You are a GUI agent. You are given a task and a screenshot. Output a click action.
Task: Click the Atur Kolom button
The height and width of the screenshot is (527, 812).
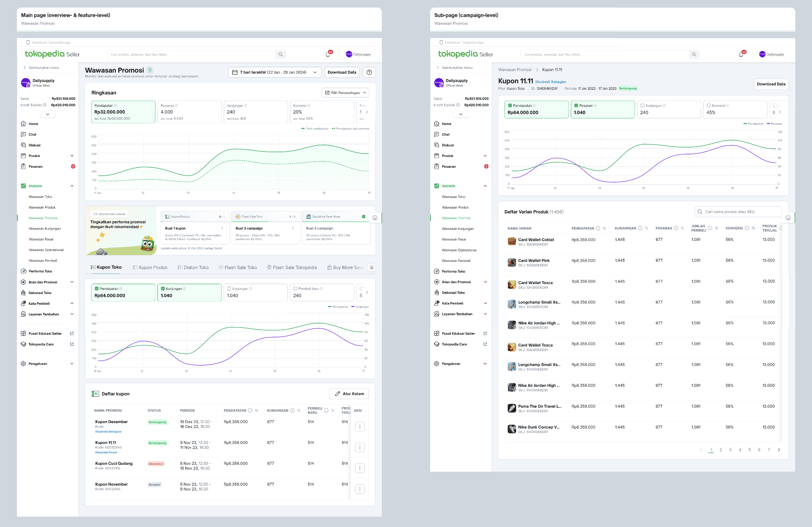tap(349, 394)
